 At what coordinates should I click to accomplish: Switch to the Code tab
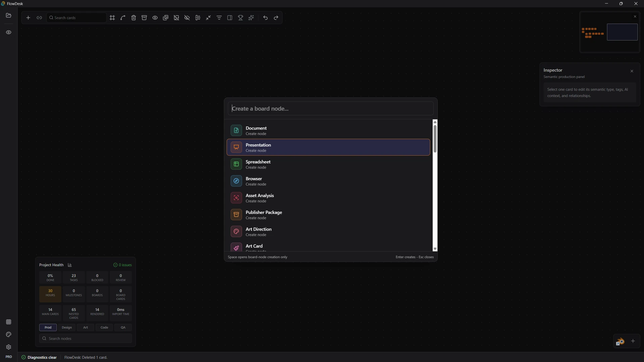(104, 327)
